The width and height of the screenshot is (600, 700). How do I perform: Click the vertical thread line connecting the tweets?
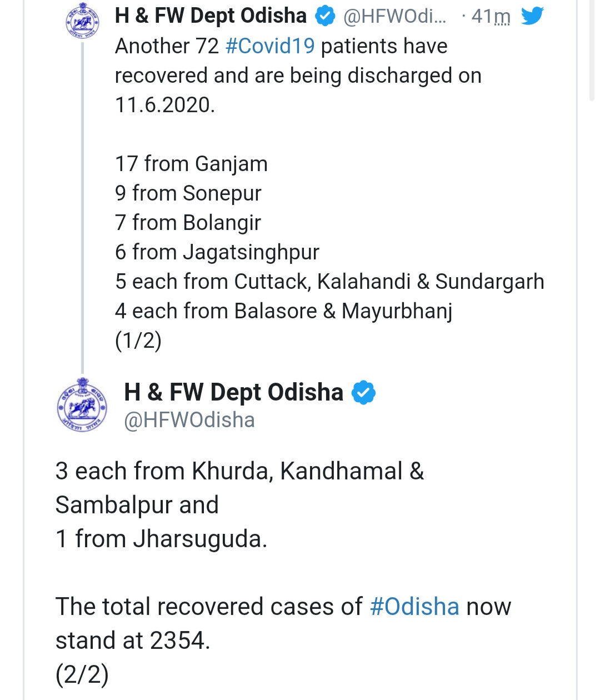(83, 206)
